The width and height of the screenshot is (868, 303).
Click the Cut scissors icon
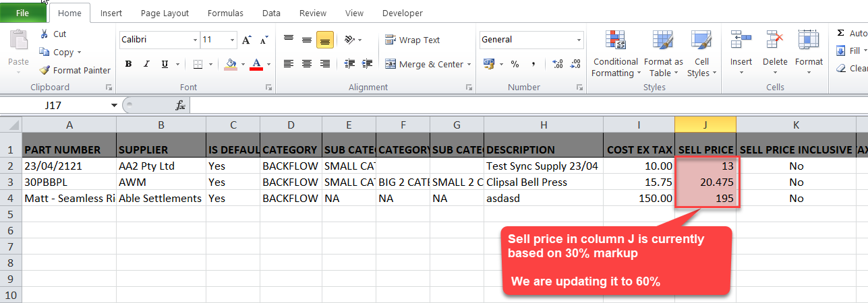click(45, 34)
